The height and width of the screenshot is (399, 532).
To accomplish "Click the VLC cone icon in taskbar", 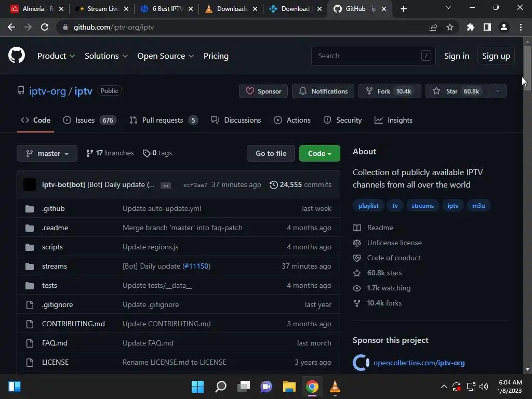I will click(x=335, y=387).
